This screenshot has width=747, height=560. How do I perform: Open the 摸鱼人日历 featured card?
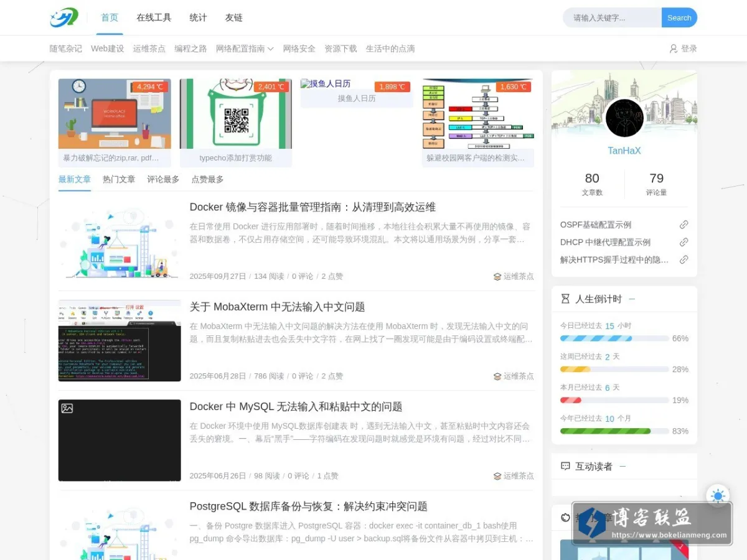point(357,93)
